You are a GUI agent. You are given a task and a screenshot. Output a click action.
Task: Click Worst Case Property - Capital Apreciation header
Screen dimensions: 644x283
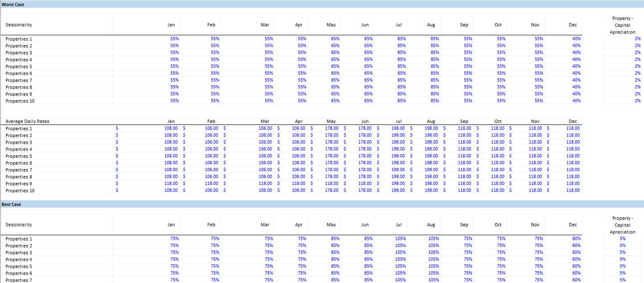[622, 25]
